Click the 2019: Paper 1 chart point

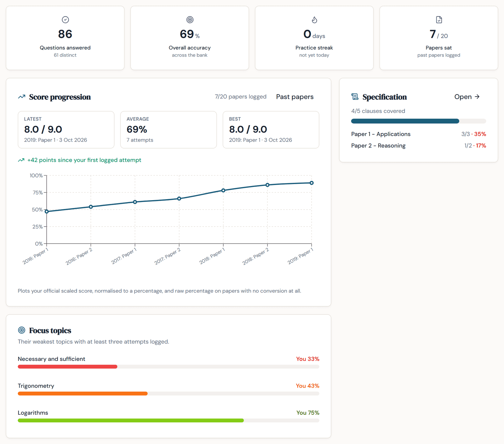tap(312, 183)
